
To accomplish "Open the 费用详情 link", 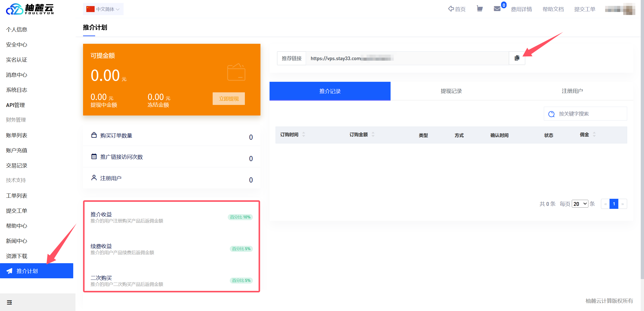I will 521,9.
